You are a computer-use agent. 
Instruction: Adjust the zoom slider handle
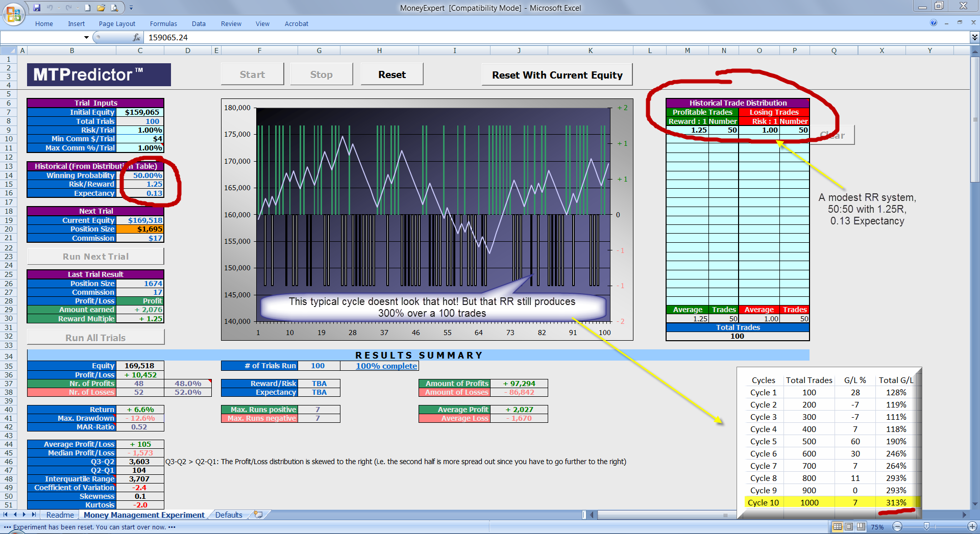click(x=927, y=526)
